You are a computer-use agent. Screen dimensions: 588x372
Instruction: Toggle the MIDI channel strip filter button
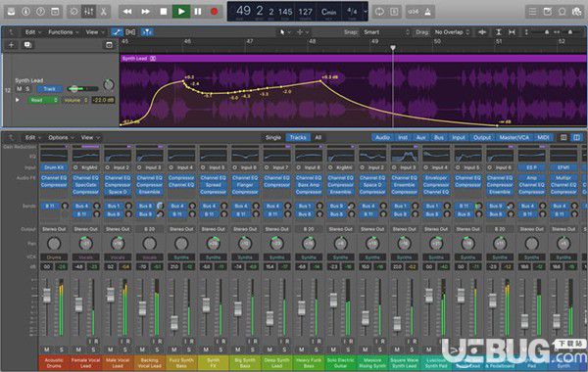(543, 137)
